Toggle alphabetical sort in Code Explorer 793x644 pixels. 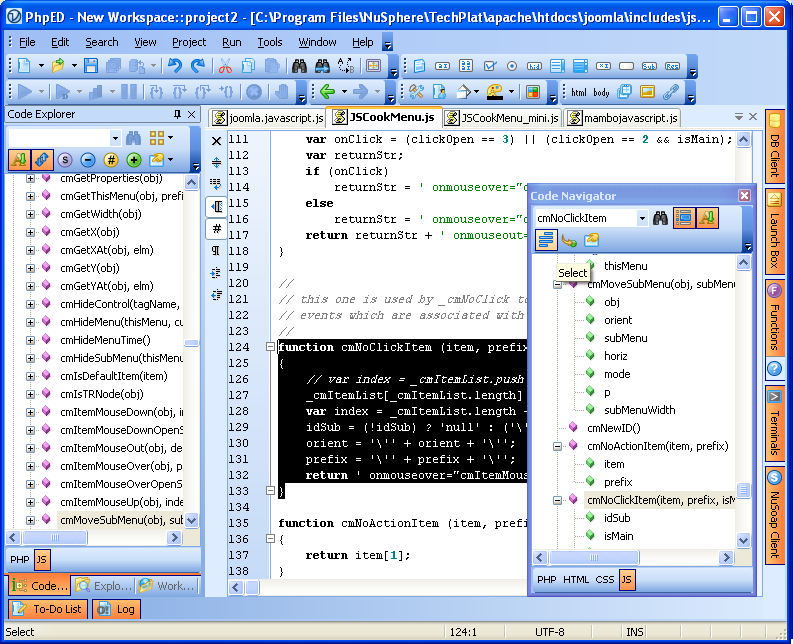point(19,160)
